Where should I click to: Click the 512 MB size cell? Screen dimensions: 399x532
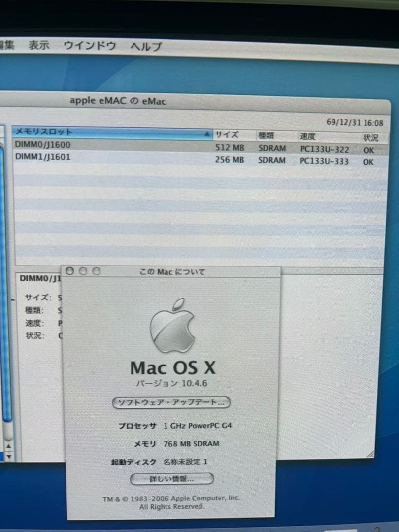point(230,148)
